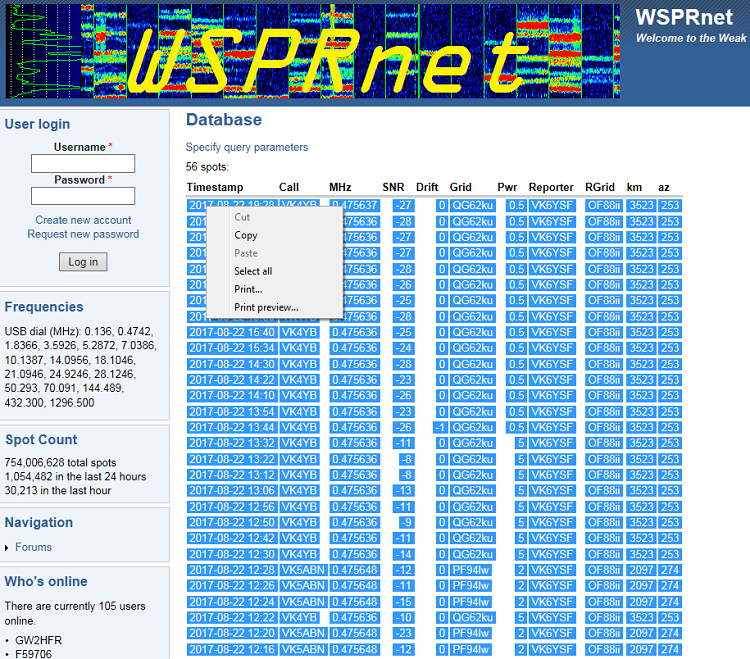
Task: Select Copy from the context menu
Action: pos(246,235)
